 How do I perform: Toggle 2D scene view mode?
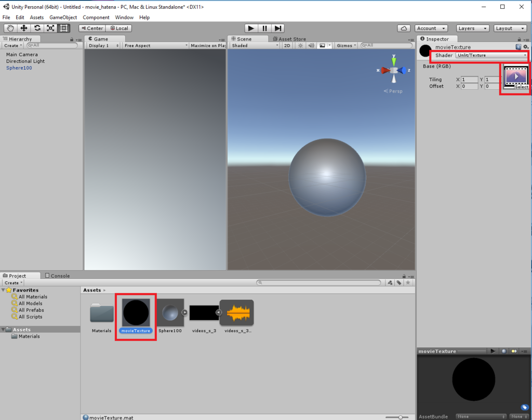click(287, 46)
